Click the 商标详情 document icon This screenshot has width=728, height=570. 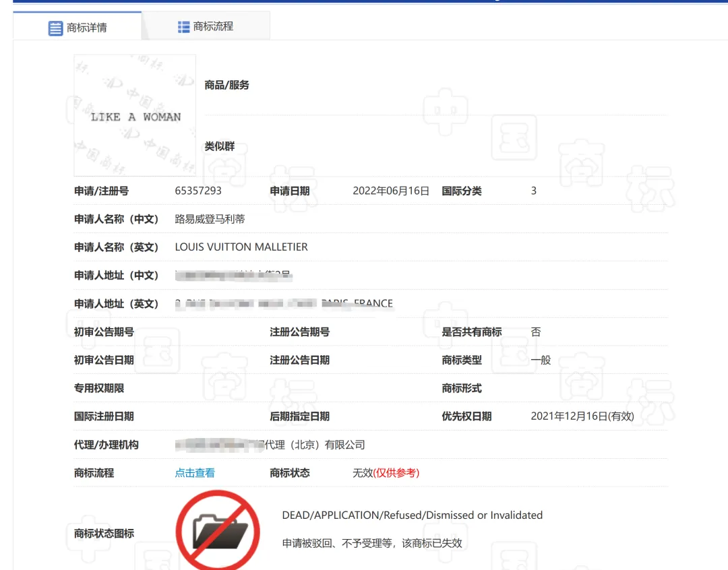point(55,28)
